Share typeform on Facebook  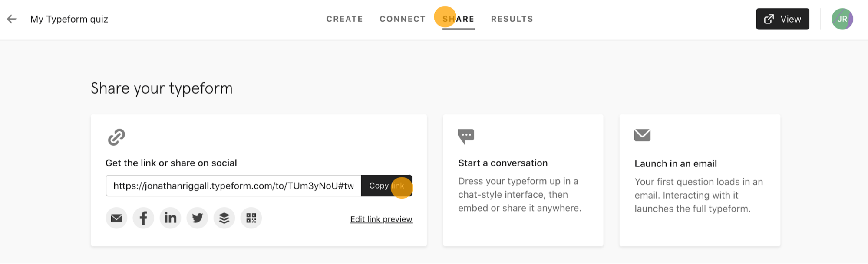[x=143, y=218]
